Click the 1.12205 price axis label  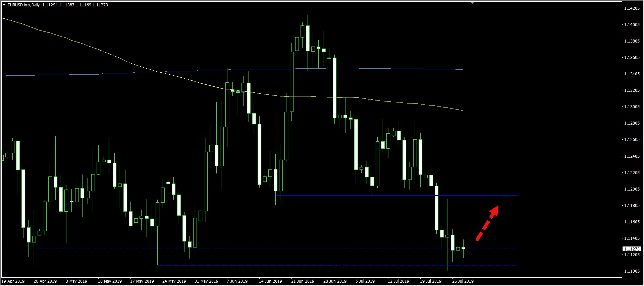632,173
